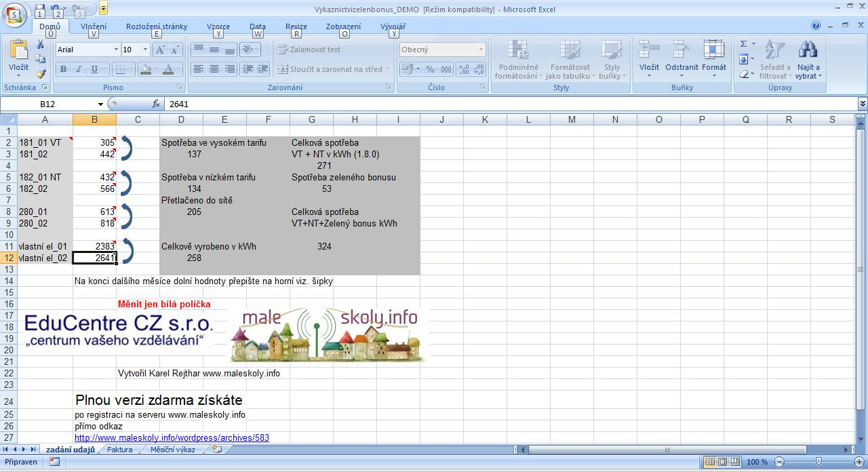Click the formula bar showing 2641
868x472 pixels.
pyautogui.click(x=511, y=104)
